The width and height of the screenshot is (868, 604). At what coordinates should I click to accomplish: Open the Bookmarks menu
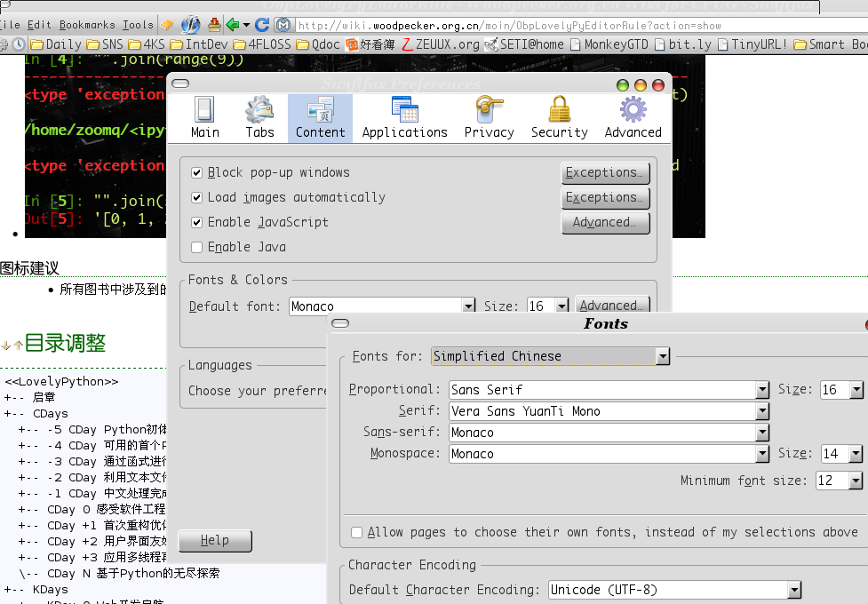coord(87,25)
